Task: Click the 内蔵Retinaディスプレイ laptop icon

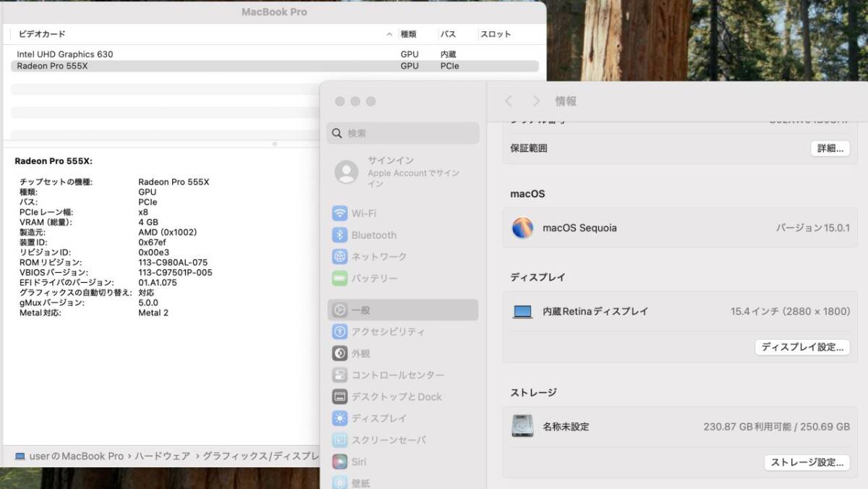Action: point(522,312)
